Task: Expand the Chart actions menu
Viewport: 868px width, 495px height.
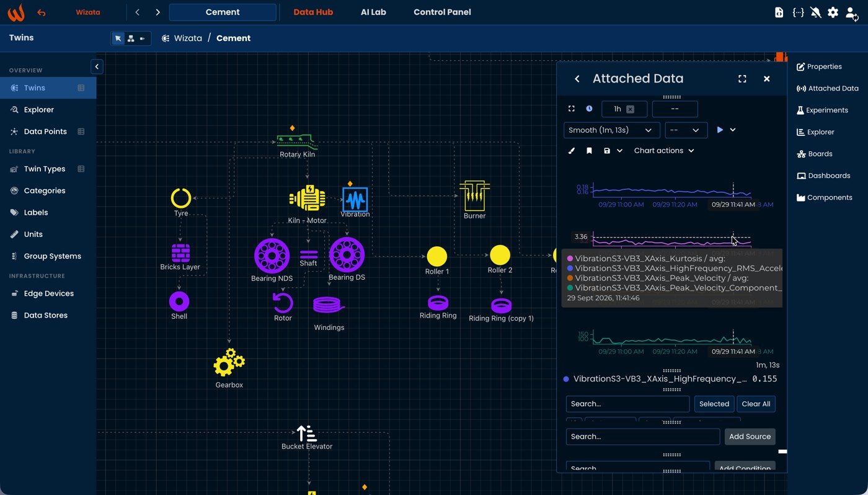Action: (664, 151)
